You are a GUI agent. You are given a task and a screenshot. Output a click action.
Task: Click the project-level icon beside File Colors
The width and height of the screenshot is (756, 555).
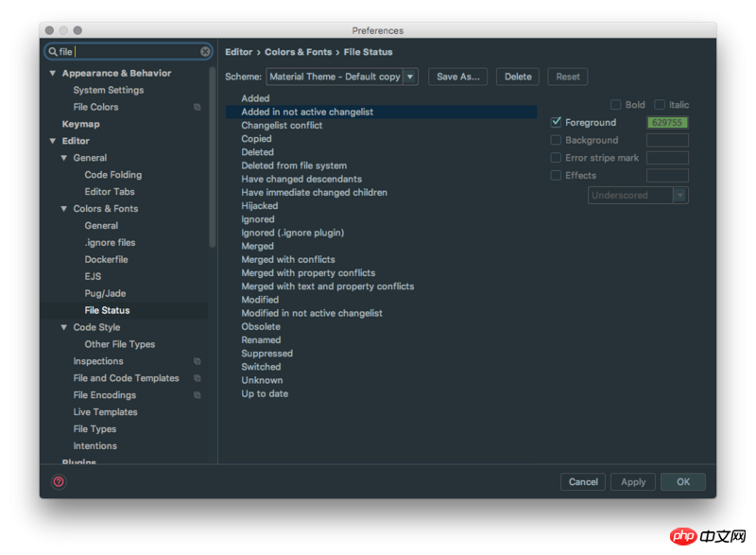[198, 108]
